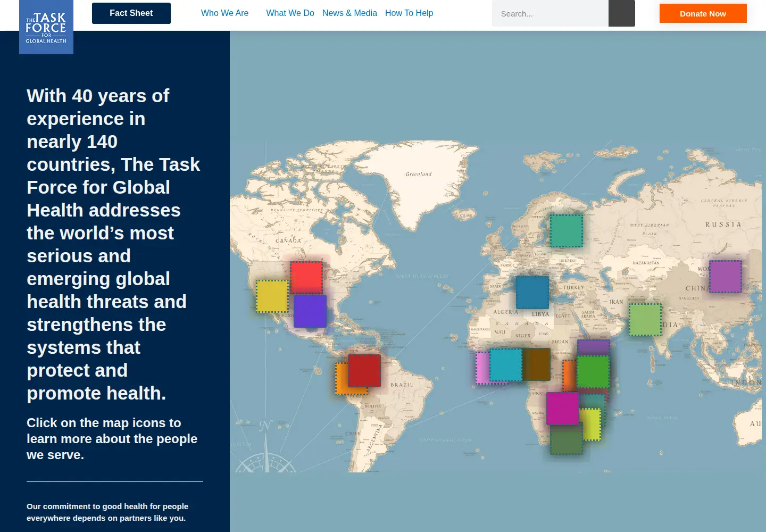Select the blue map icon near Libya
766x532 pixels.
(532, 292)
